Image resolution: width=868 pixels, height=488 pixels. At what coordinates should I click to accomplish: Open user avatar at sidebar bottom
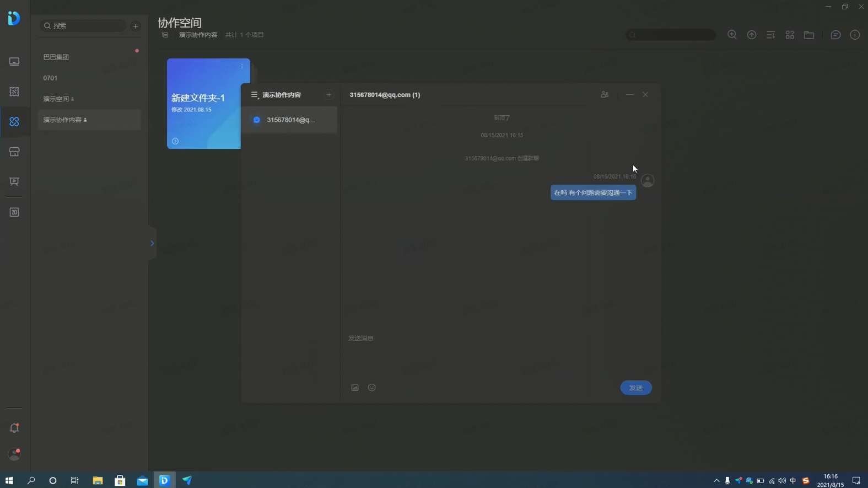14,454
